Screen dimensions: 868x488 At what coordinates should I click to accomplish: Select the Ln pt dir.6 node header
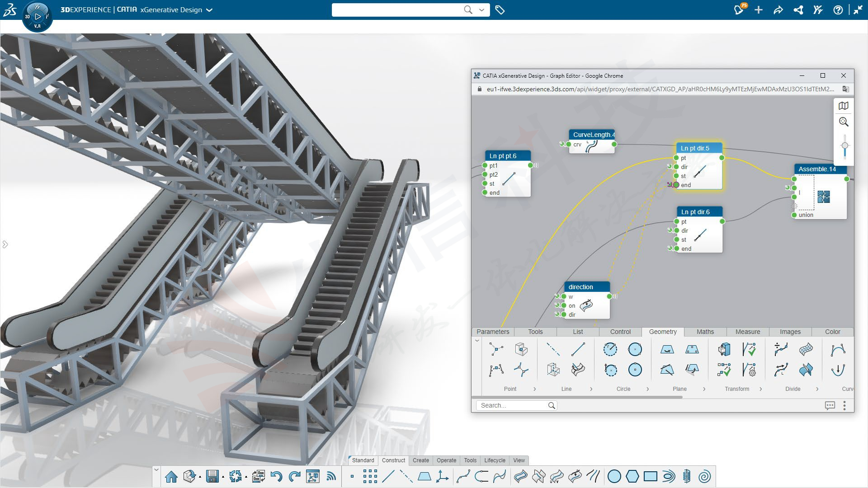pyautogui.click(x=699, y=212)
